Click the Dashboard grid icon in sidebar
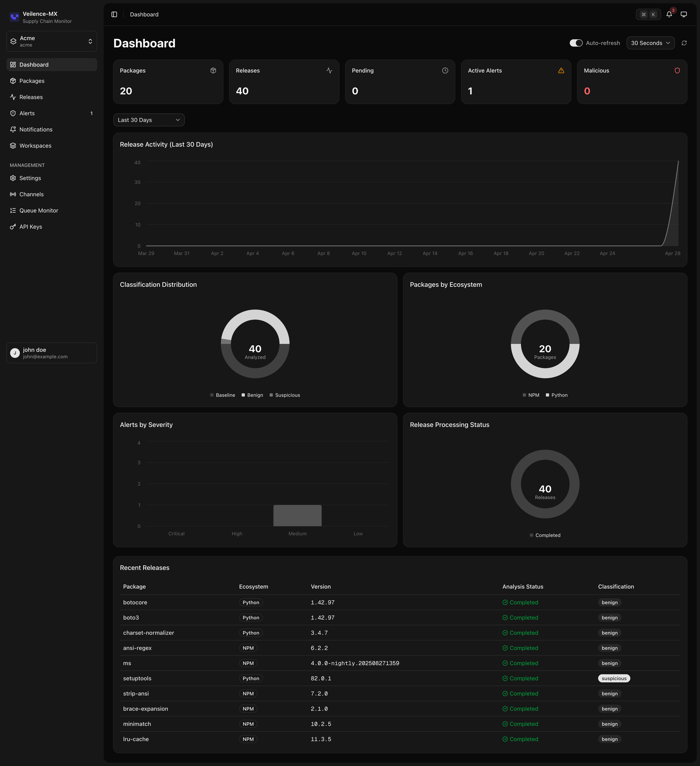The height and width of the screenshot is (766, 700). [13, 65]
